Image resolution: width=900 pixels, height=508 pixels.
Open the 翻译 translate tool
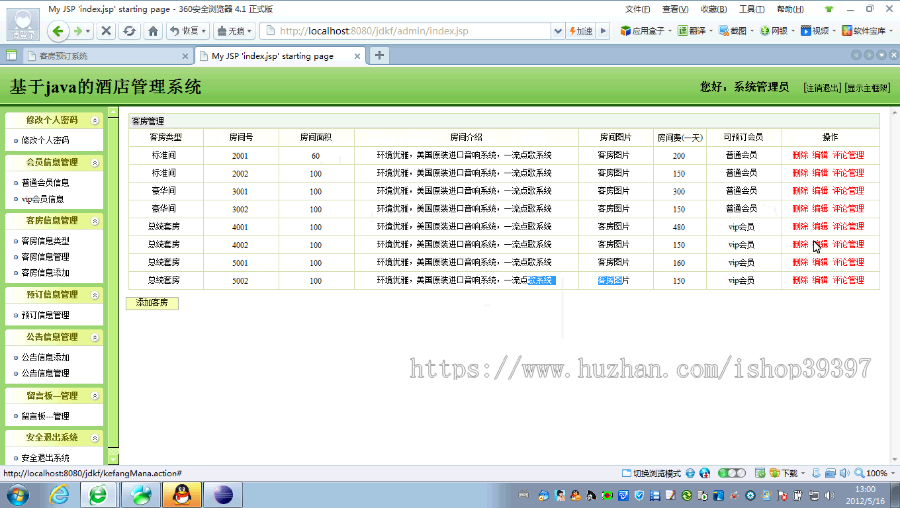click(x=693, y=30)
